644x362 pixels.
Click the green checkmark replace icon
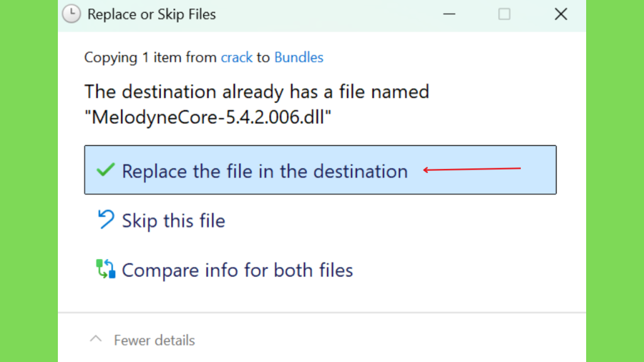pos(106,170)
